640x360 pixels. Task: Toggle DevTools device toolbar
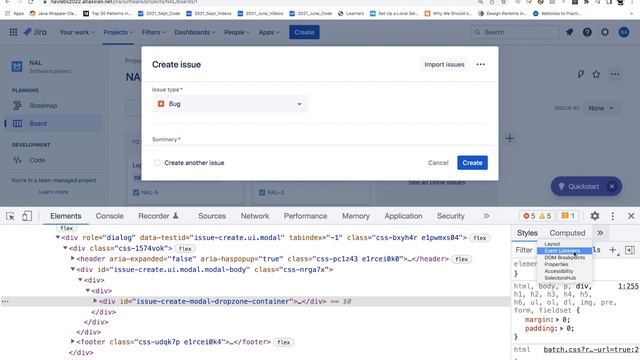[27, 216]
